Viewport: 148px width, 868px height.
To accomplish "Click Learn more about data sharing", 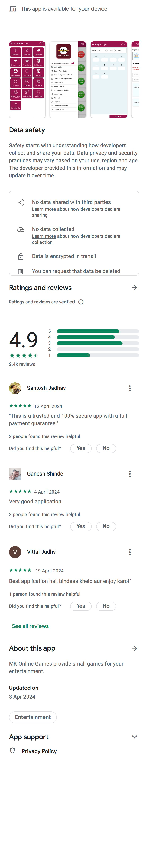I will coord(44,209).
